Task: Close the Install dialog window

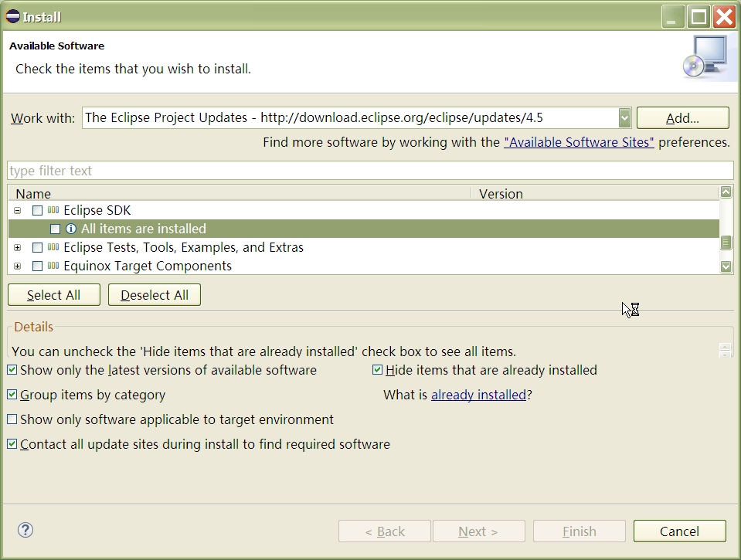Action: point(725,17)
